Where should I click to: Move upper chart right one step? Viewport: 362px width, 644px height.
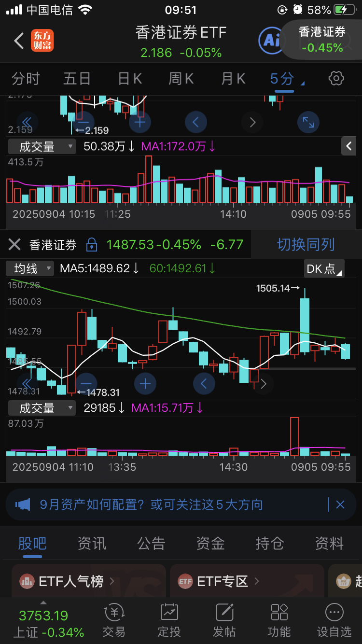[252, 122]
